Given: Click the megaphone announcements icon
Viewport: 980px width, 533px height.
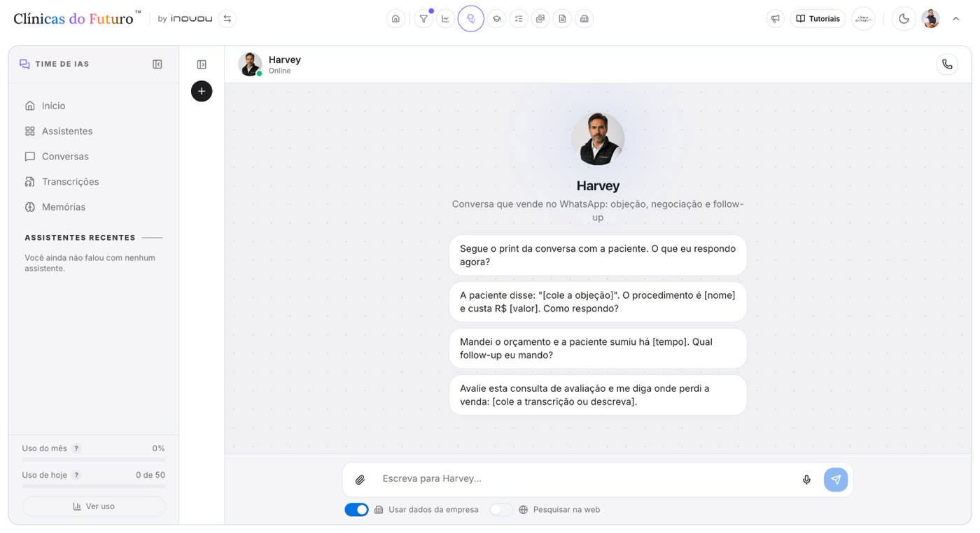Looking at the screenshot, I should [775, 19].
